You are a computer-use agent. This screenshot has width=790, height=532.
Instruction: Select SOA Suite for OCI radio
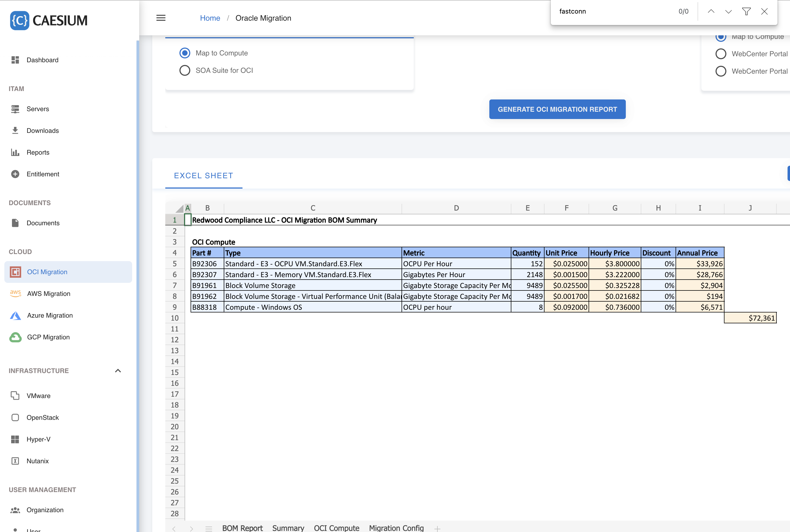point(185,70)
